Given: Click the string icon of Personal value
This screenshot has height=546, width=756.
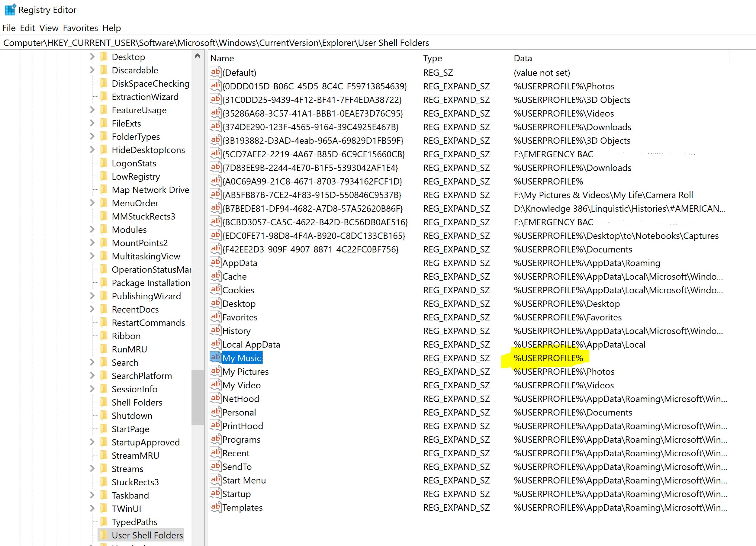Looking at the screenshot, I should point(215,412).
